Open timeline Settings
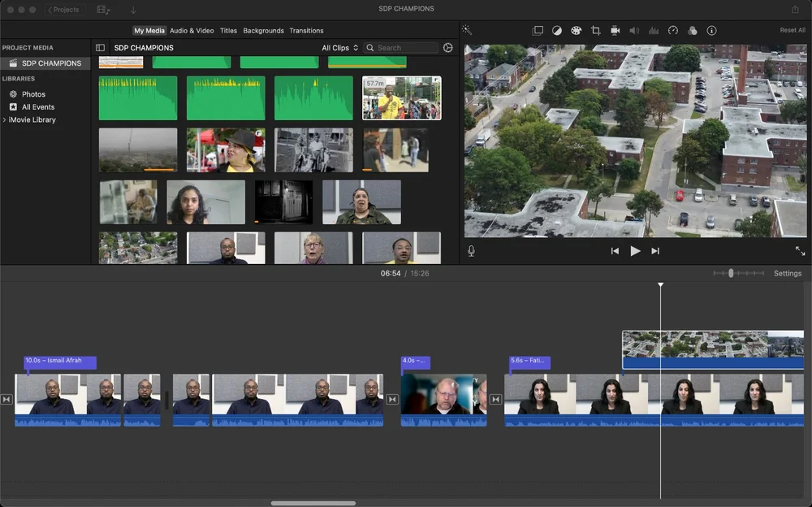This screenshot has width=812, height=507. pos(787,273)
